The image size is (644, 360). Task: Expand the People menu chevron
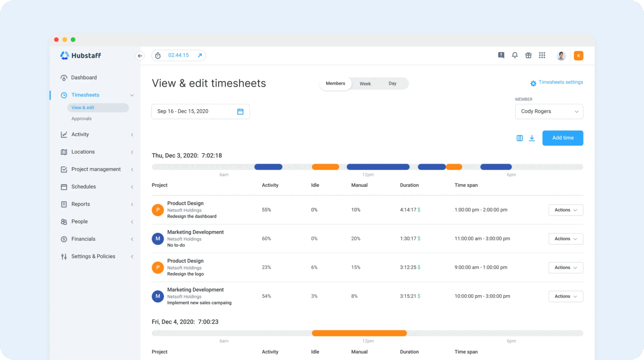(x=132, y=222)
